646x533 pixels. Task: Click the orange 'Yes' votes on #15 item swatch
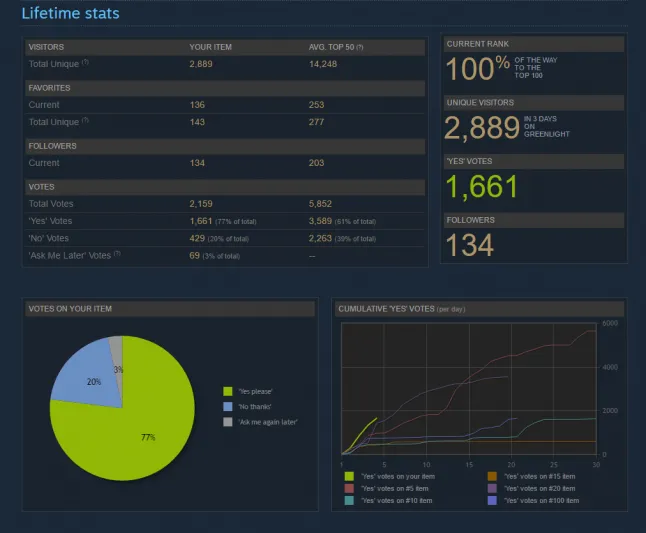pyautogui.click(x=492, y=476)
